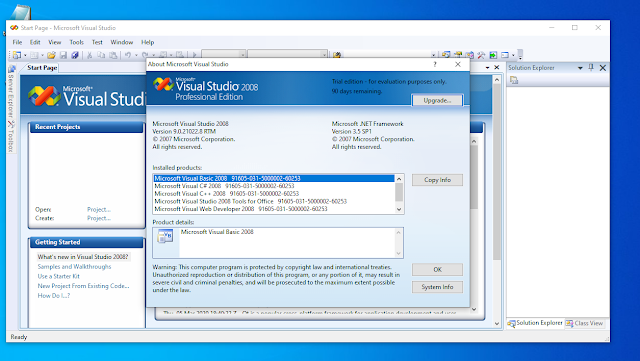Click OK in the About dialog
The image size is (640, 361).
pyautogui.click(x=437, y=270)
